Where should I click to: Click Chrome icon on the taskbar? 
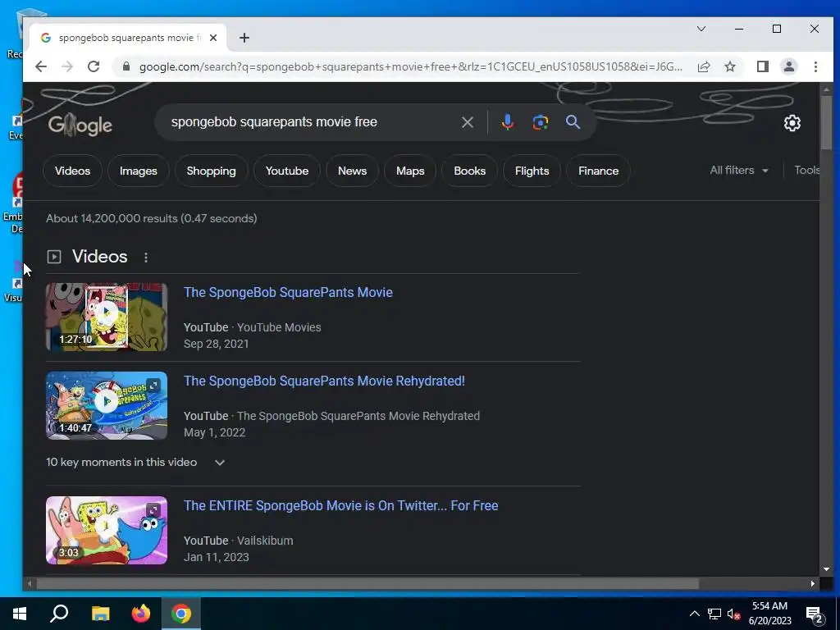(181, 614)
